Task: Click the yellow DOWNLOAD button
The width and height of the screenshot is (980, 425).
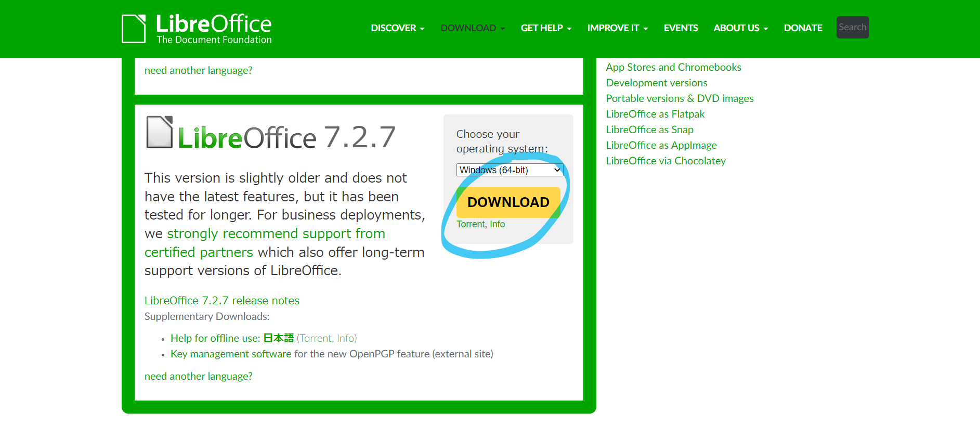Action: pyautogui.click(x=508, y=202)
